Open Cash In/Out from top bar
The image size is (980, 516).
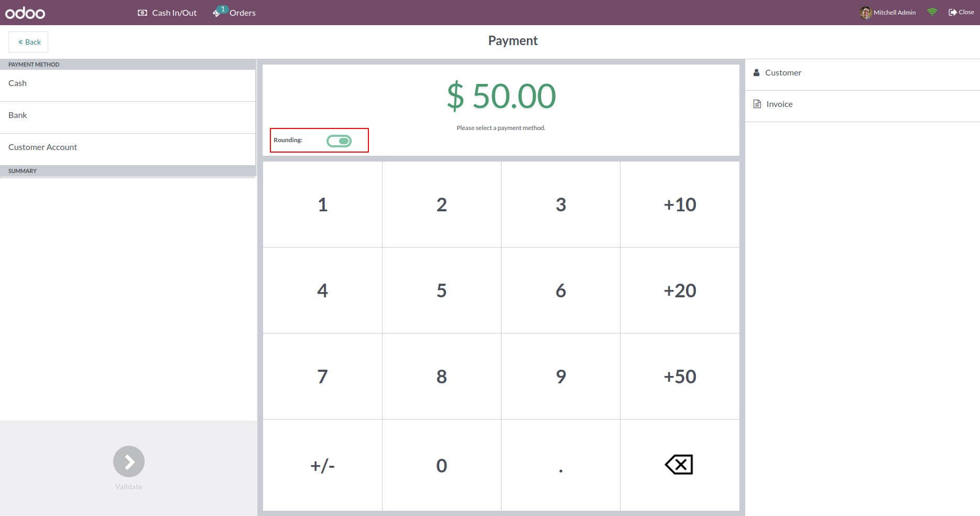(167, 13)
